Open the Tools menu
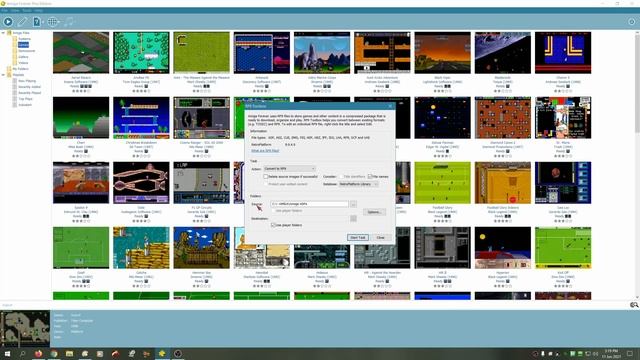Image resolution: width=640 pixels, height=360 pixels. pos(27,10)
